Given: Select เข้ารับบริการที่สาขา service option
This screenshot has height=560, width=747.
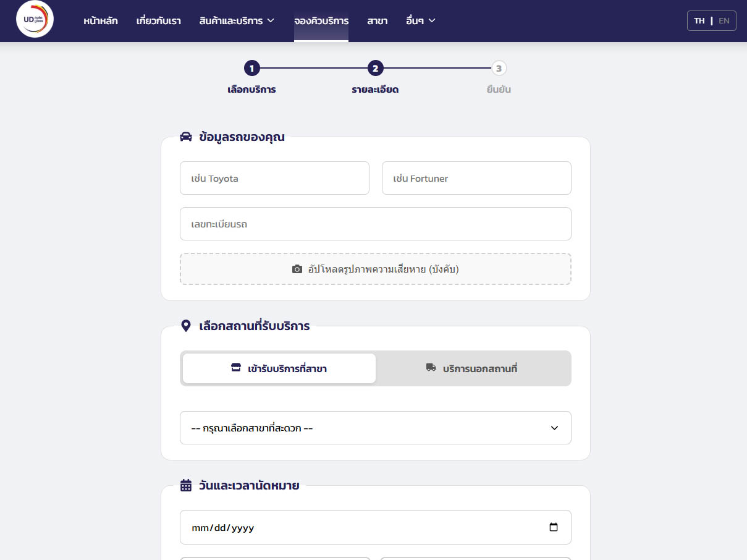Looking at the screenshot, I should coord(279,368).
